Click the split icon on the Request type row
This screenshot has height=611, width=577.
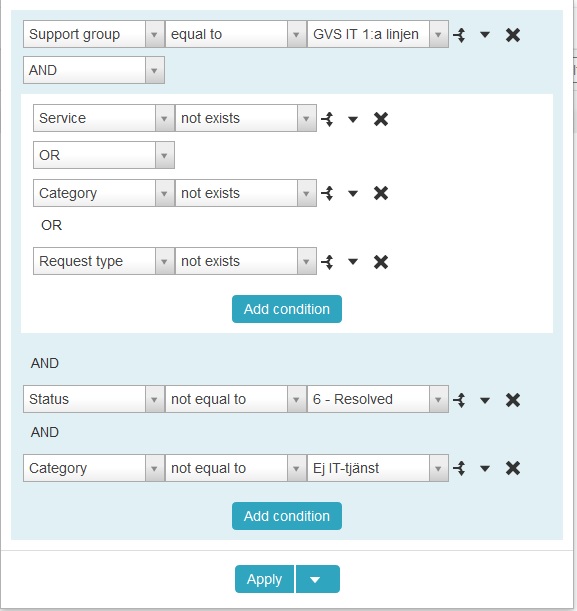tap(327, 262)
